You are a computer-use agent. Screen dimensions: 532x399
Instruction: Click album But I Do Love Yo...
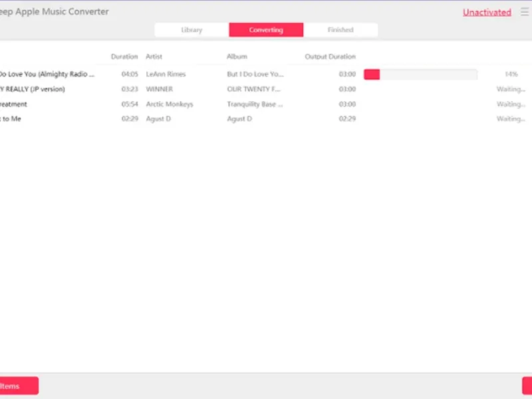(x=255, y=74)
